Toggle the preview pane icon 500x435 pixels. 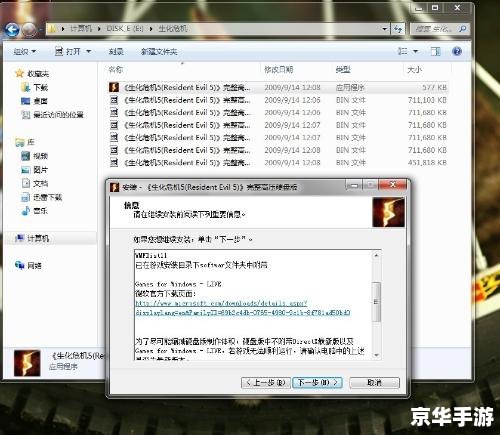[436, 51]
